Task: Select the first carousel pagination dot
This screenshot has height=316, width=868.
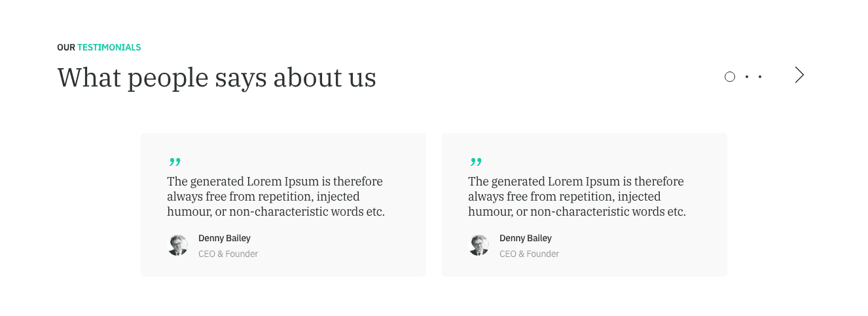Action: click(730, 77)
